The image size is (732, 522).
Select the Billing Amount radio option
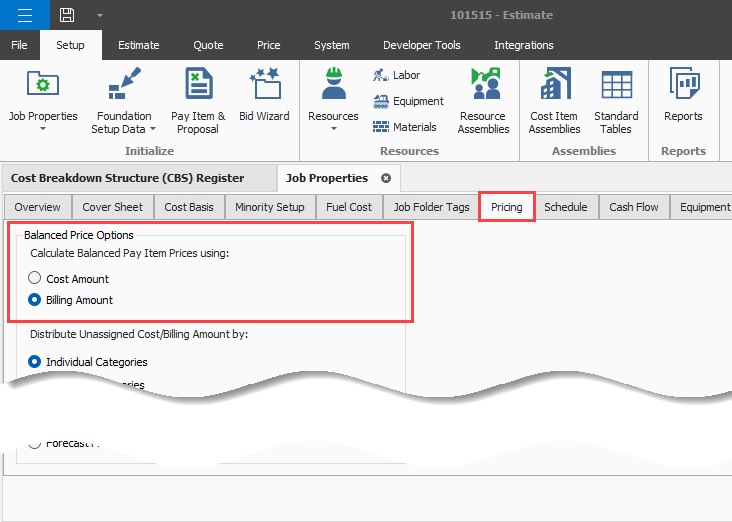tap(35, 300)
